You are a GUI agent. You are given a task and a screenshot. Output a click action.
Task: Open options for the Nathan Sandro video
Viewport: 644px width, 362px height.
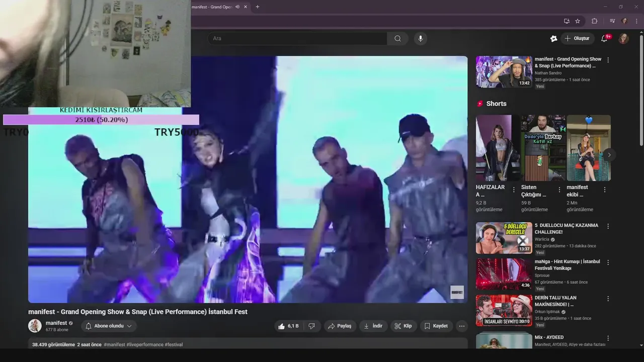tap(608, 60)
